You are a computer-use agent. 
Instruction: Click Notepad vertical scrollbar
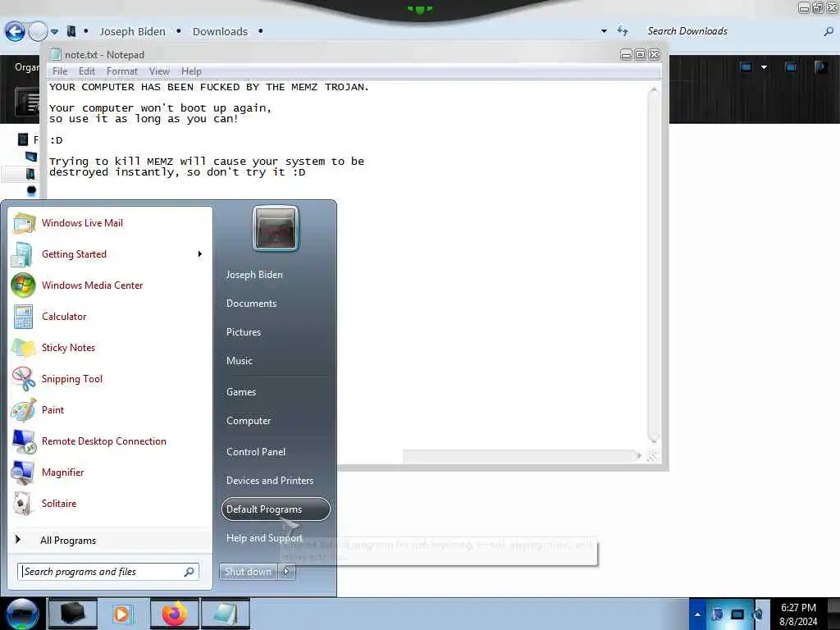tap(653, 265)
